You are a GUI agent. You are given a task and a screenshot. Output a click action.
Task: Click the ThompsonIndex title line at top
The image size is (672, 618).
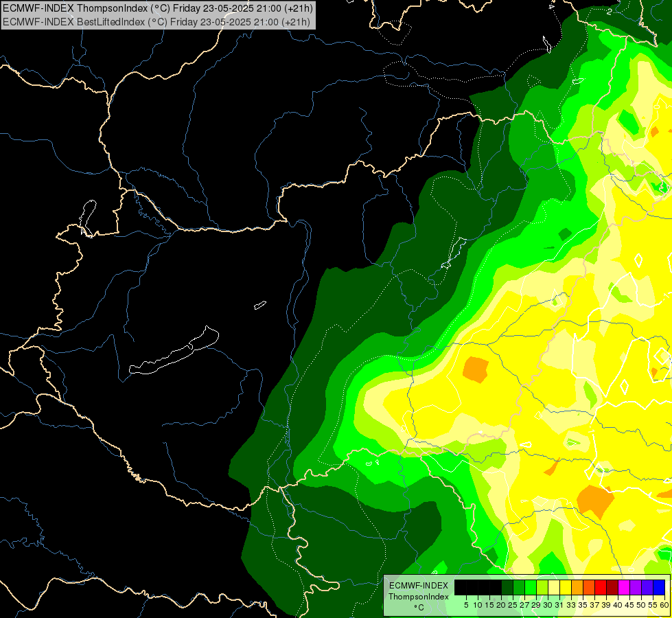point(158,8)
